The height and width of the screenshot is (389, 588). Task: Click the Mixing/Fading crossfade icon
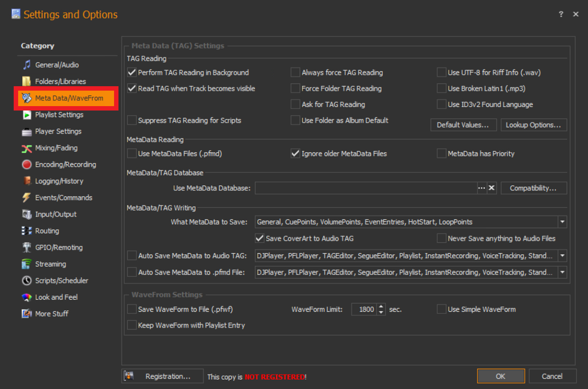click(x=27, y=148)
